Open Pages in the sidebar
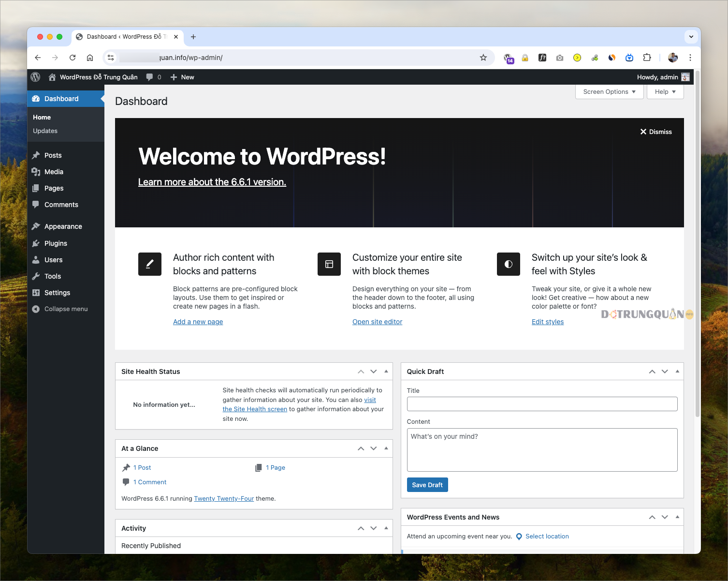 [66, 188]
